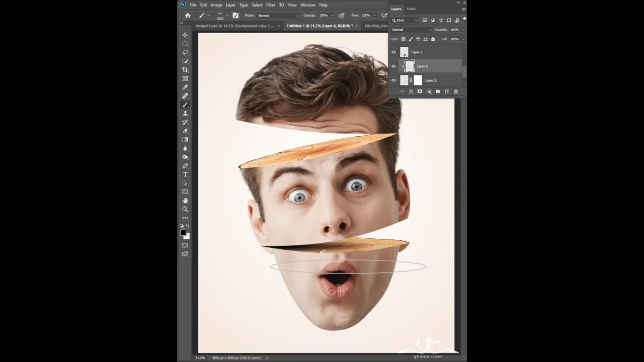Pick the Crop tool
Viewport: 644px width, 362px height.
185,70
